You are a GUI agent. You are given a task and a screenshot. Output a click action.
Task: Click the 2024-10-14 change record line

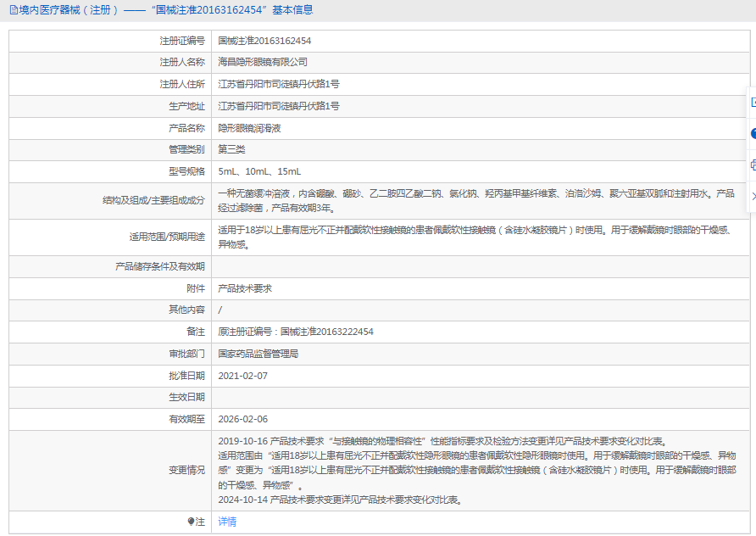339,500
